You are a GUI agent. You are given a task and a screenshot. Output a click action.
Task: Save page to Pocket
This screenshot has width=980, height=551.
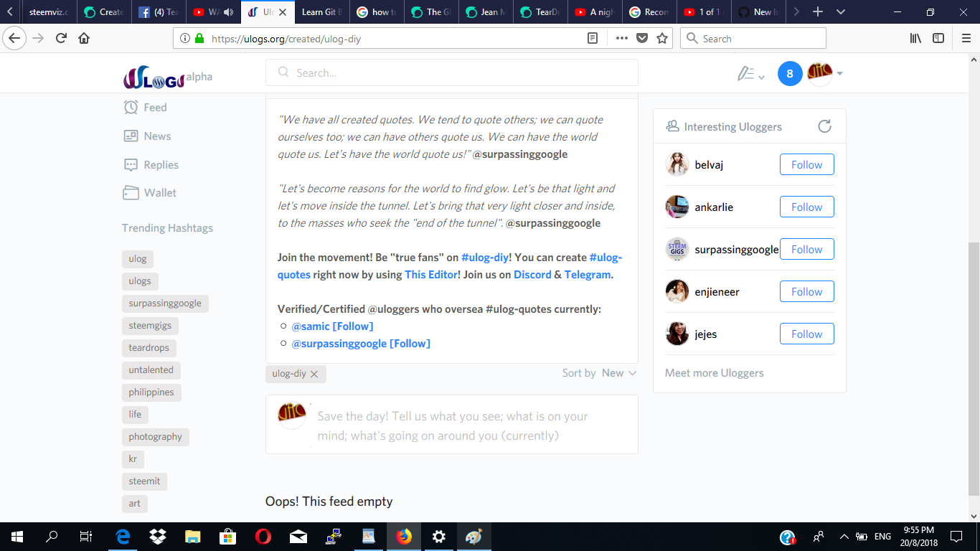642,38
